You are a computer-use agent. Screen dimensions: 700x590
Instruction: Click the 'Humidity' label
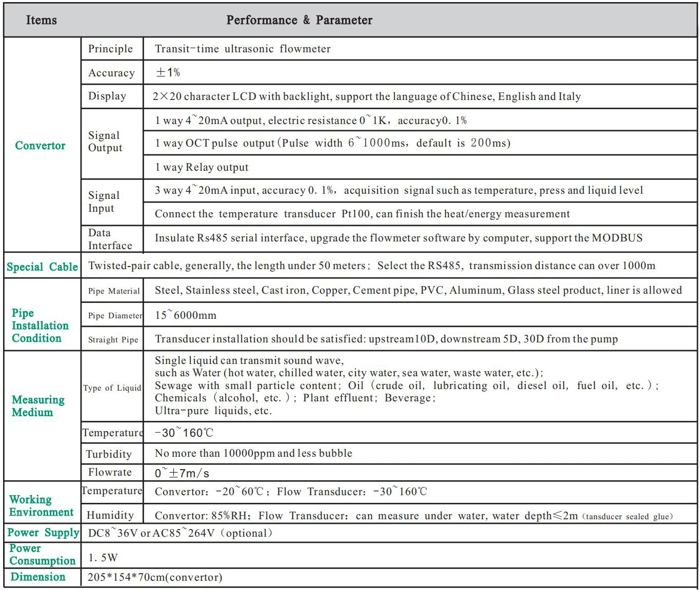pos(110,515)
